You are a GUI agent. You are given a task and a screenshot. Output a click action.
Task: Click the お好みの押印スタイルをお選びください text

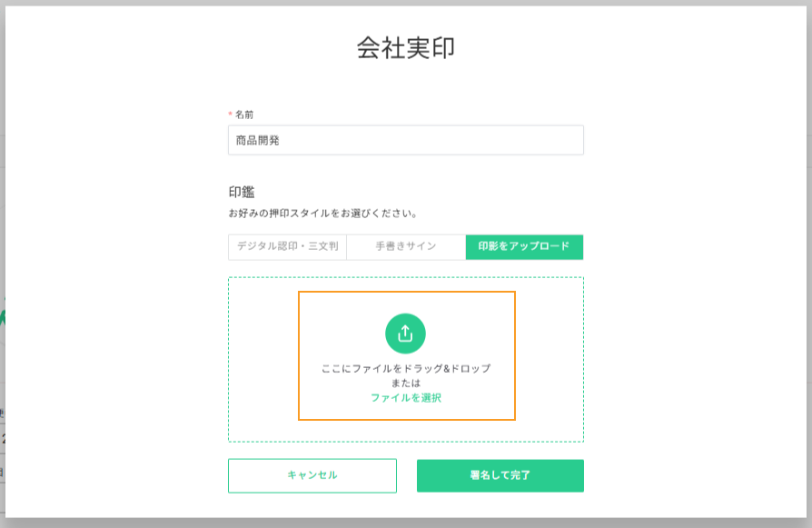coord(323,214)
